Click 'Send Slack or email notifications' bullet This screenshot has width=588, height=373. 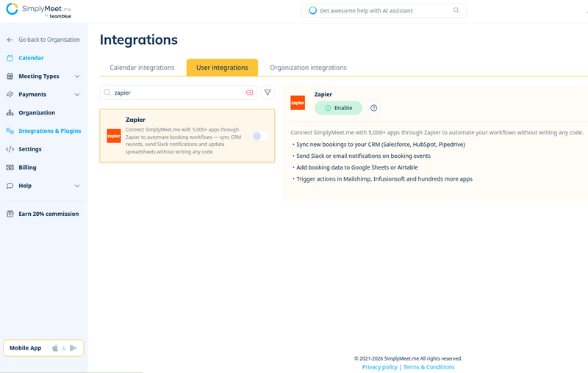[x=362, y=156]
